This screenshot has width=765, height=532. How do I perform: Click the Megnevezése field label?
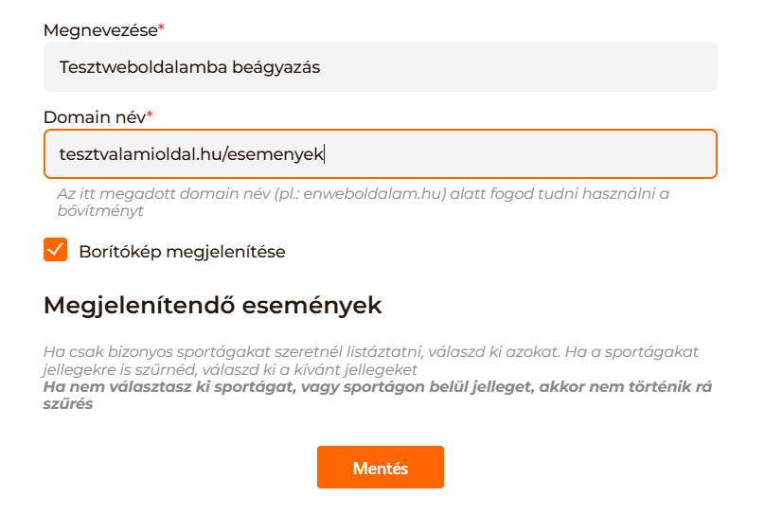100,30
